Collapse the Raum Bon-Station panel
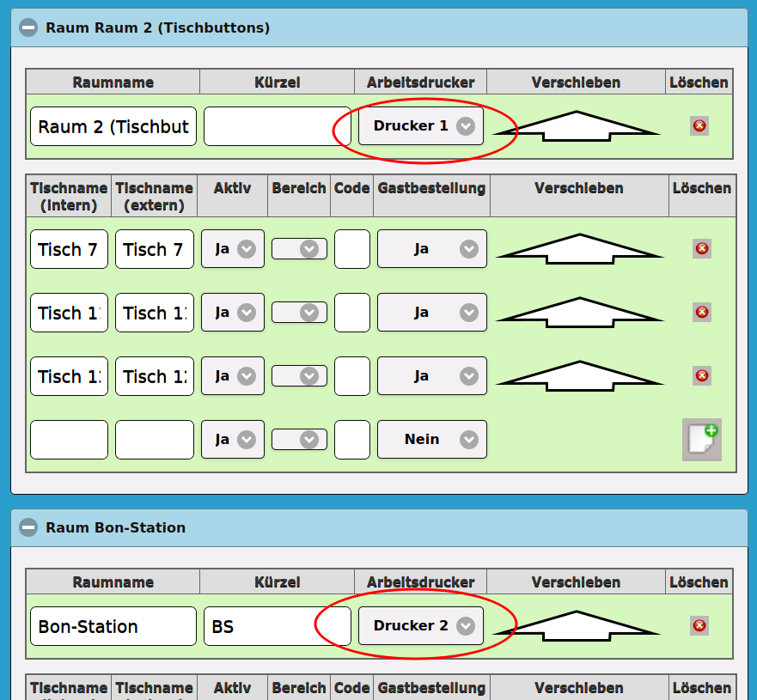757x700 pixels. (x=28, y=527)
